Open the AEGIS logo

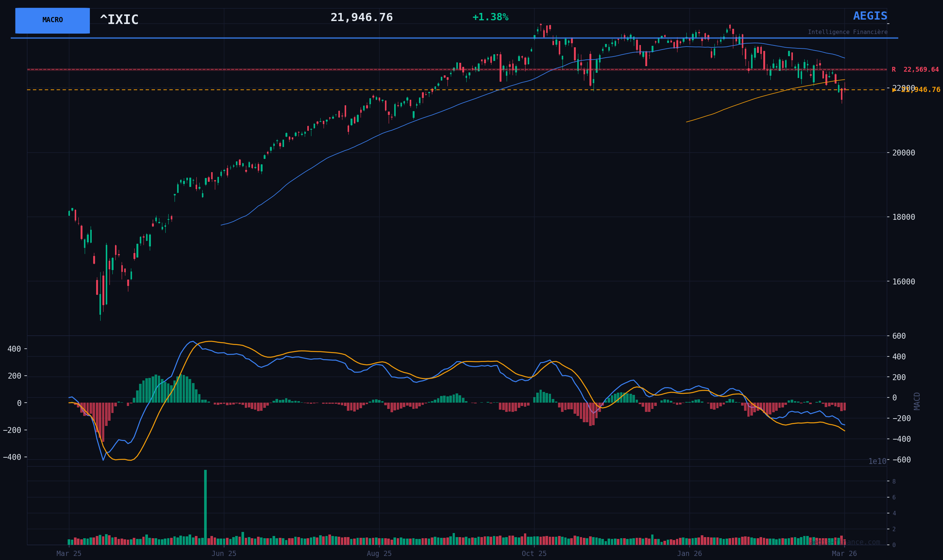point(870,16)
